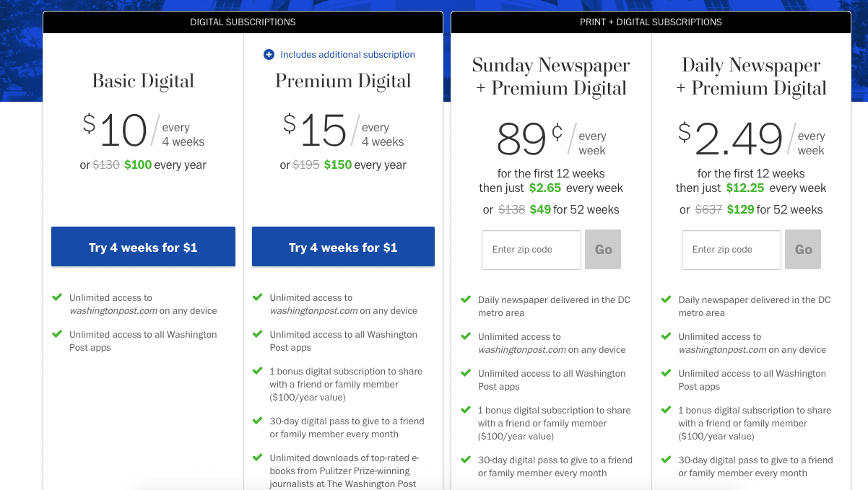Image resolution: width=868 pixels, height=490 pixels.
Task: Click Premium Digital's bonus digital subscription checkmark
Action: tap(257, 370)
